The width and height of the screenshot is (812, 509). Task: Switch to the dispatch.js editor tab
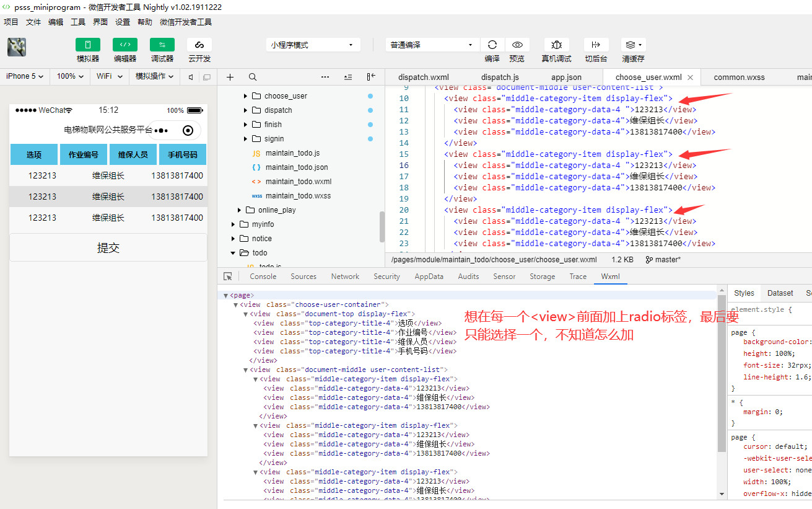point(500,77)
